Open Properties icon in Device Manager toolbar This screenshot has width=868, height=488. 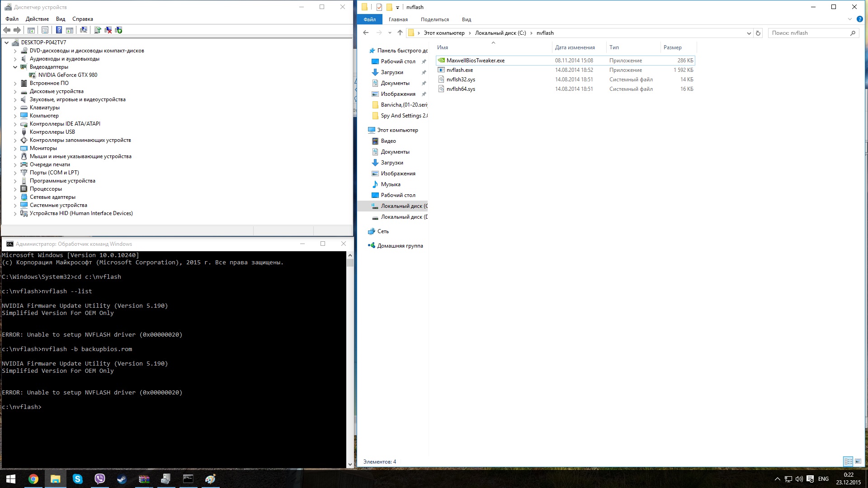point(45,30)
